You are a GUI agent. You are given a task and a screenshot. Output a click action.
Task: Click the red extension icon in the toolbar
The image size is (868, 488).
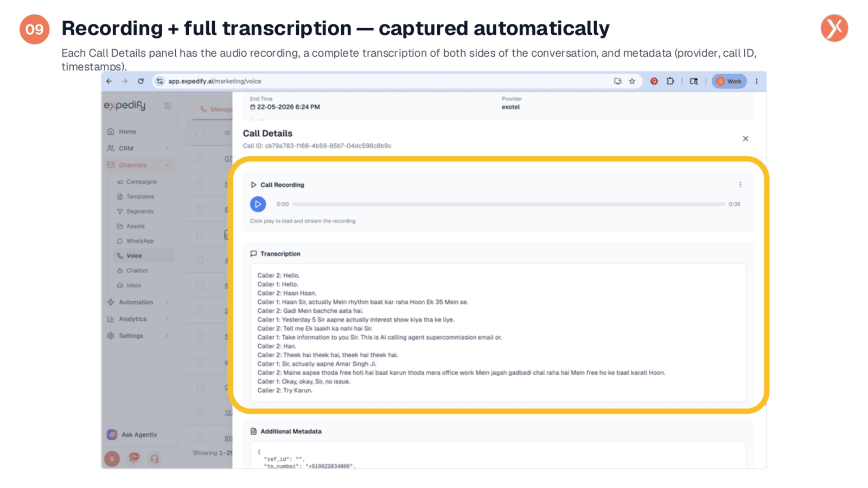654,81
